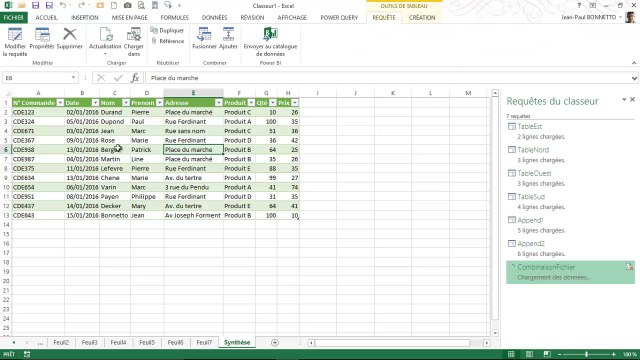Click macro record icon in status bar
This screenshot has width=640, height=360.
[27, 354]
